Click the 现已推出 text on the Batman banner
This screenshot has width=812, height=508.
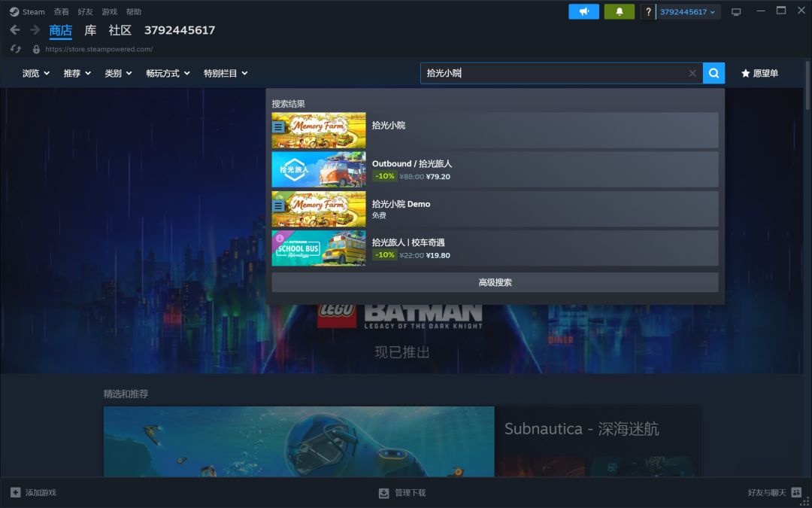[x=402, y=352]
